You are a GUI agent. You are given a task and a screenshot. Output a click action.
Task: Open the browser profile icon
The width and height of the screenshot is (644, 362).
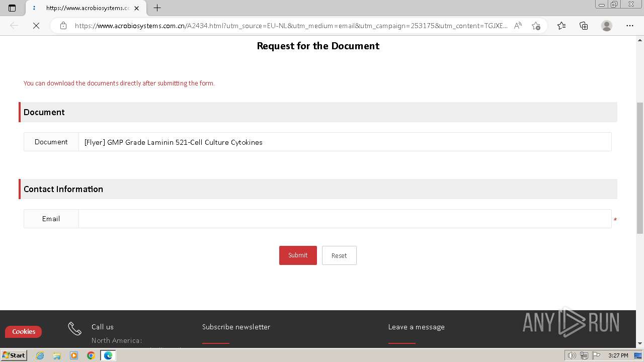(x=607, y=26)
